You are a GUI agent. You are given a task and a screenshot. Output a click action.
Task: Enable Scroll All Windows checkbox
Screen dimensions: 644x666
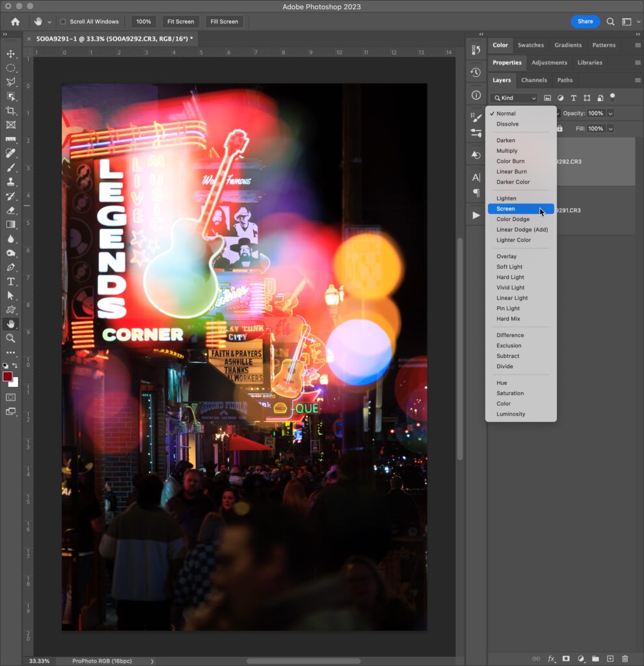63,21
